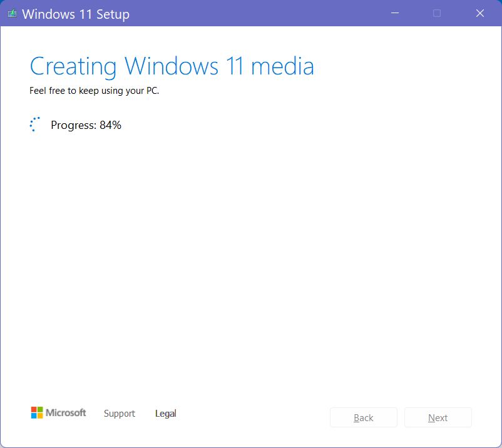The width and height of the screenshot is (502, 448).
Task: Click the Next button
Action: (438, 417)
